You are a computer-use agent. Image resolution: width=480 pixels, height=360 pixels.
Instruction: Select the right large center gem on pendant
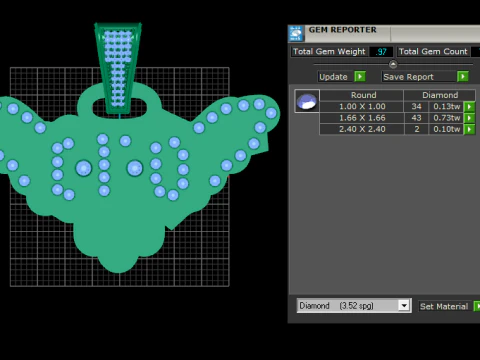(135, 168)
